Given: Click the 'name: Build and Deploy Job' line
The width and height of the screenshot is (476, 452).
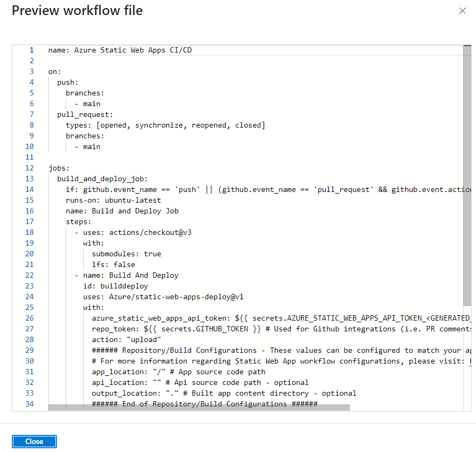Looking at the screenshot, I should pyautogui.click(x=122, y=211).
